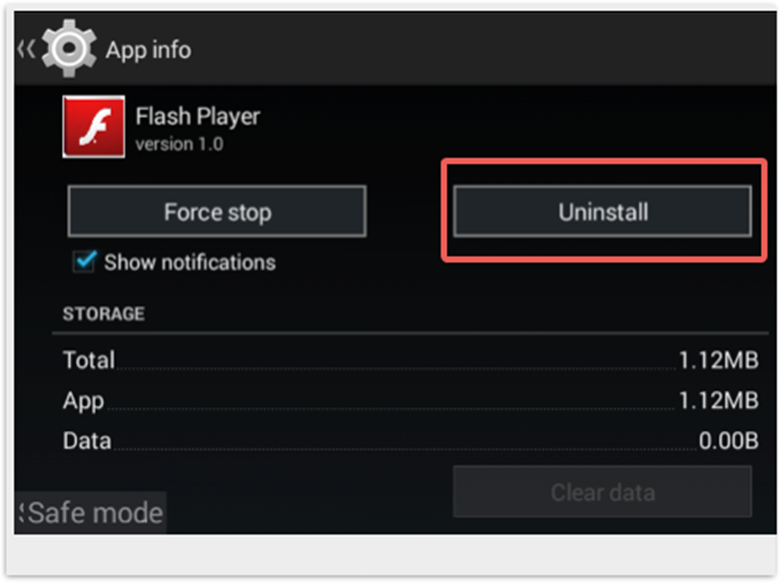Click the Total storage row label

point(89,360)
